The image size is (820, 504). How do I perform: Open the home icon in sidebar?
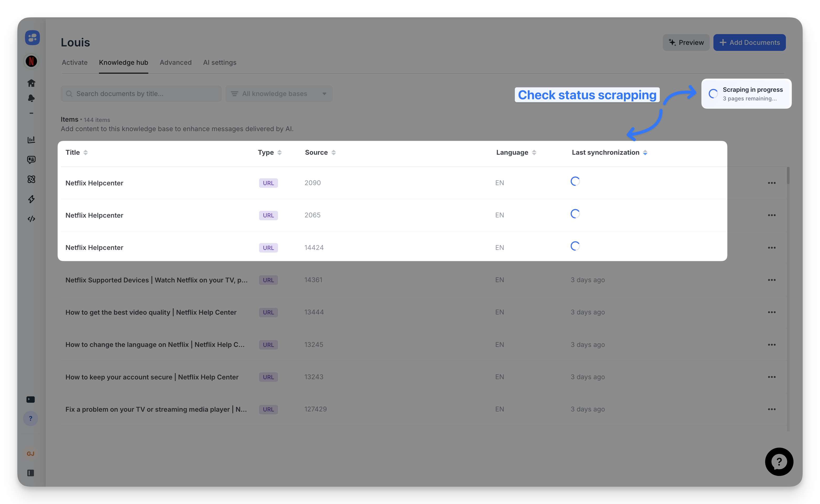[31, 83]
